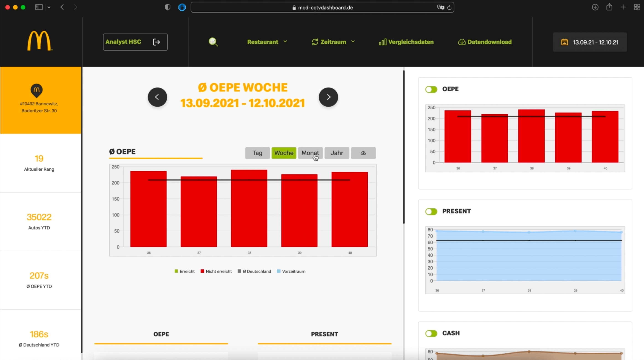Click the magnifier search icon
This screenshot has width=644, height=360.
pyautogui.click(x=213, y=42)
